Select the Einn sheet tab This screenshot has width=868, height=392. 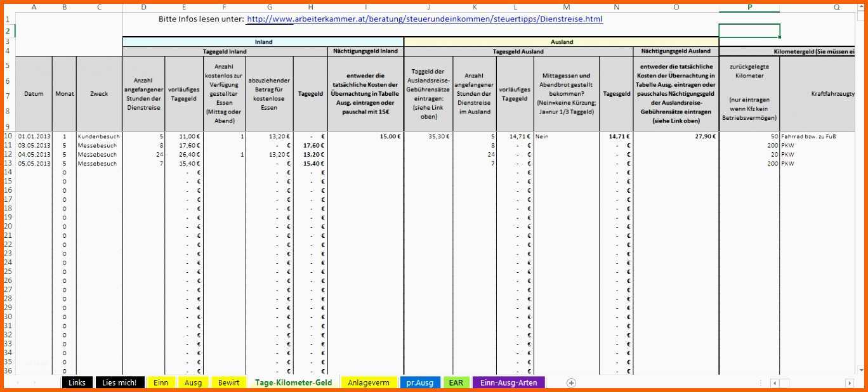pos(161,382)
